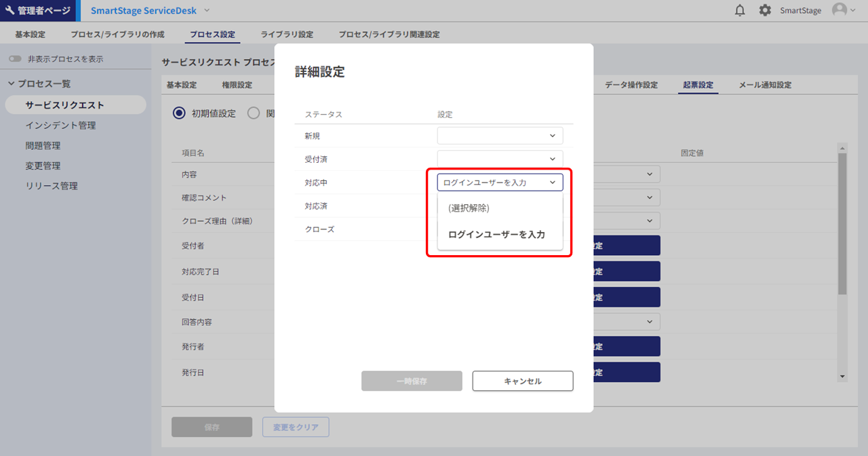Choose (選択解除) from the dropdown list
The height and width of the screenshot is (456, 868).
(469, 208)
